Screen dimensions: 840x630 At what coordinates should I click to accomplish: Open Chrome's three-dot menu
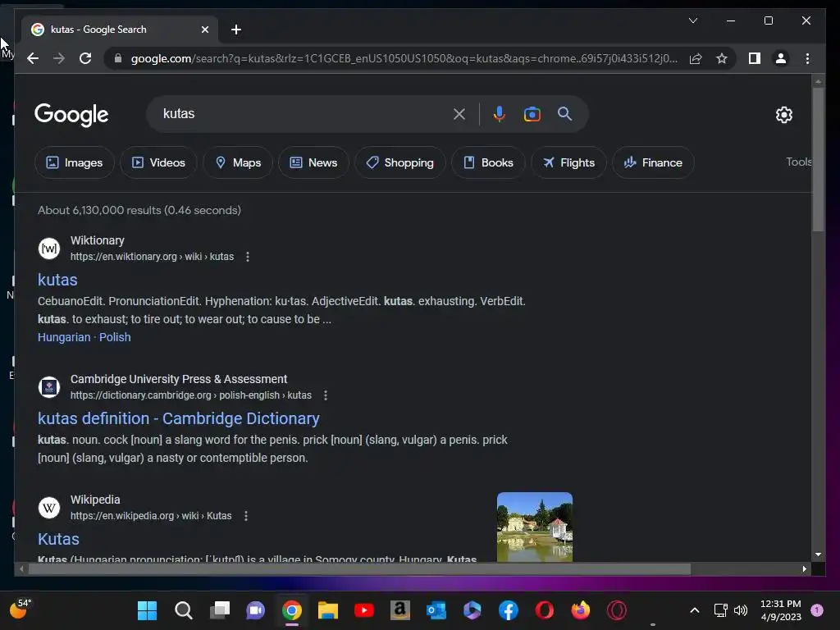point(807,58)
